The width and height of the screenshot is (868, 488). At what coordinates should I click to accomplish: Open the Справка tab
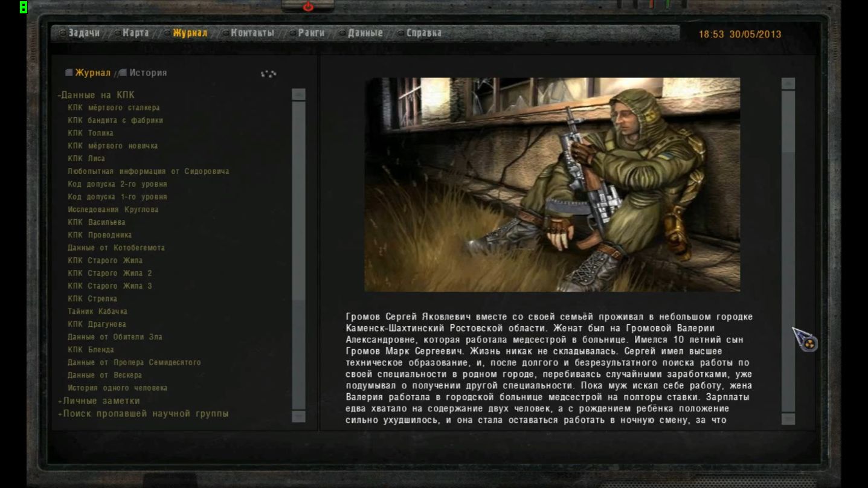(423, 33)
